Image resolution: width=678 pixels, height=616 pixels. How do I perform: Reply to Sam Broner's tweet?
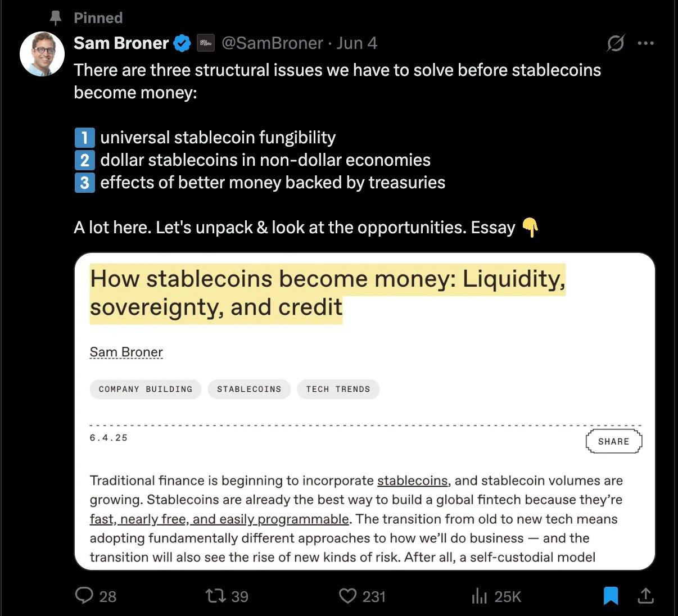pyautogui.click(x=85, y=596)
